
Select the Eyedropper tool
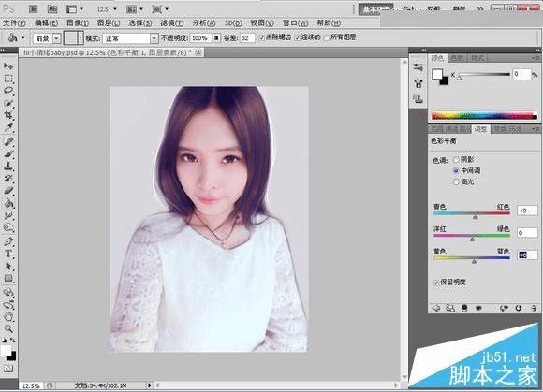8,128
